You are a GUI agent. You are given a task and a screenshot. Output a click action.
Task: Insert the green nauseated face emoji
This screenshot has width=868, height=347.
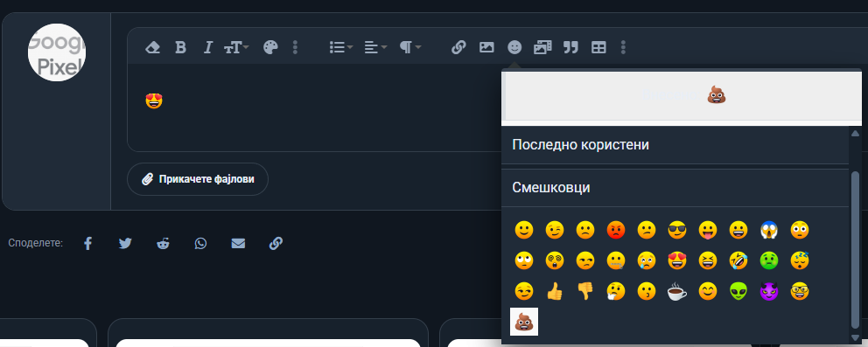pyautogui.click(x=769, y=260)
